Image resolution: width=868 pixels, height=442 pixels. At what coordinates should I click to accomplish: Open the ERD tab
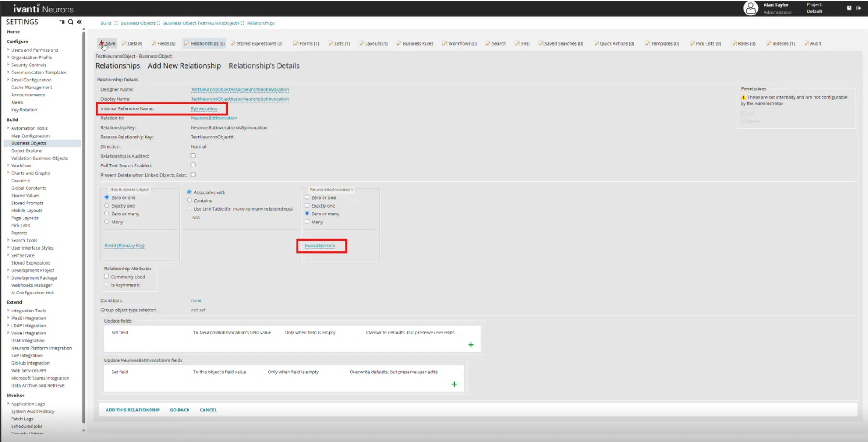pyautogui.click(x=522, y=43)
